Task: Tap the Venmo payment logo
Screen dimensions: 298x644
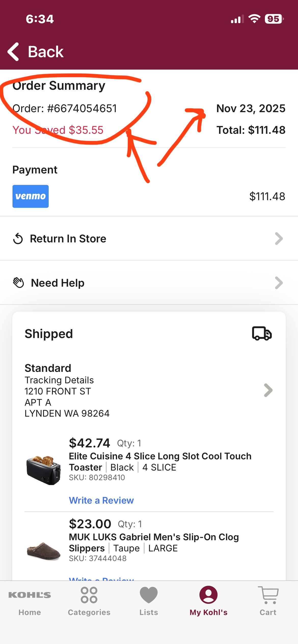Action: pos(31,196)
